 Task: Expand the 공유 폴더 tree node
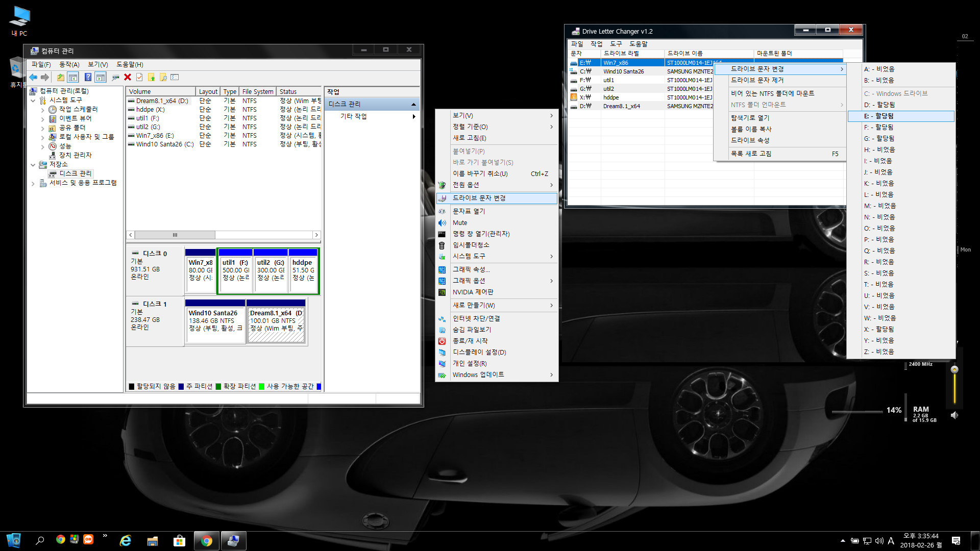coord(42,128)
